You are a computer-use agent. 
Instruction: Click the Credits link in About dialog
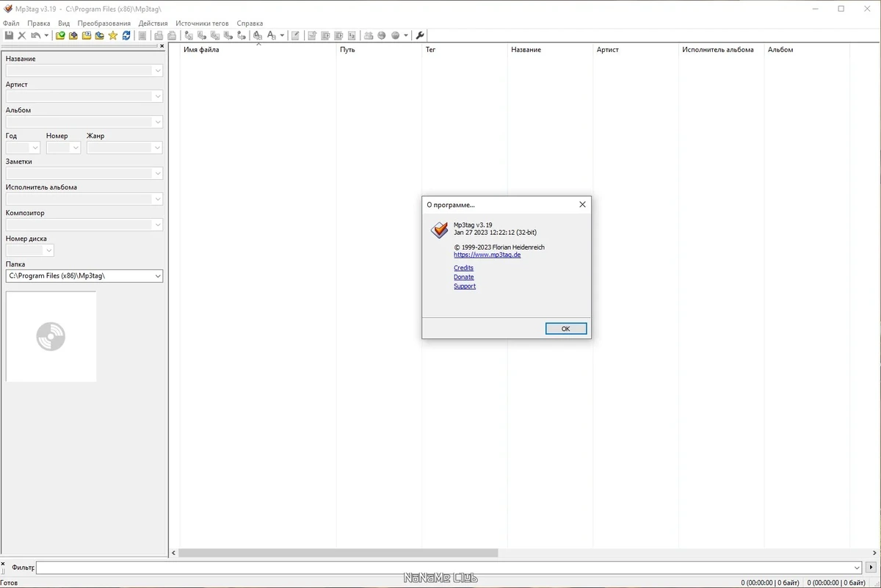463,268
